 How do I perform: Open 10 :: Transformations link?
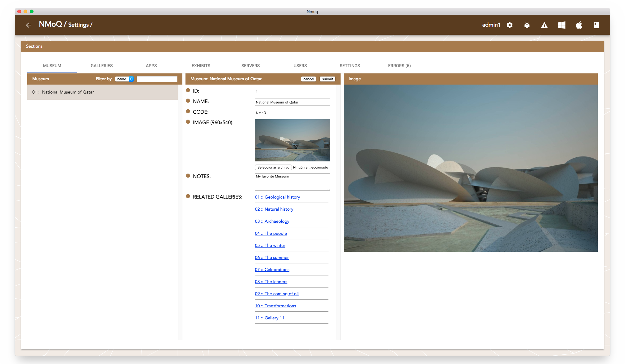coord(275,306)
